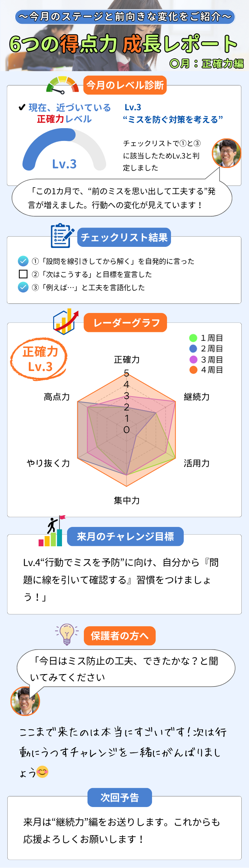The width and height of the screenshot is (249, 868).
Task: Click the teacher photo near the parents' message
Action: pos(25,701)
